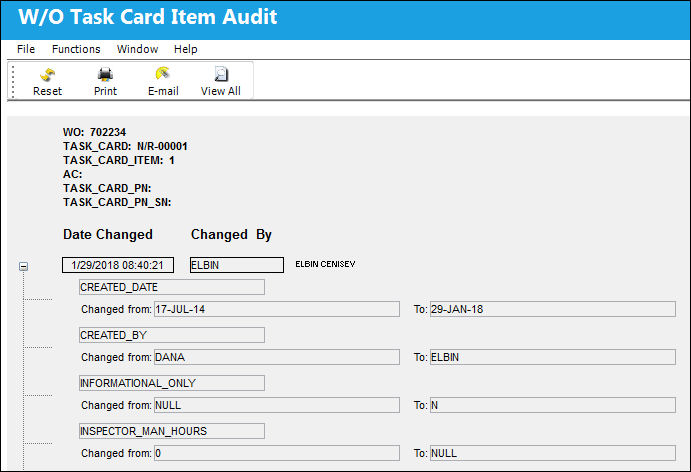Click the WO: 702234 text
Screen dimensions: 691x472
pyautogui.click(x=94, y=132)
